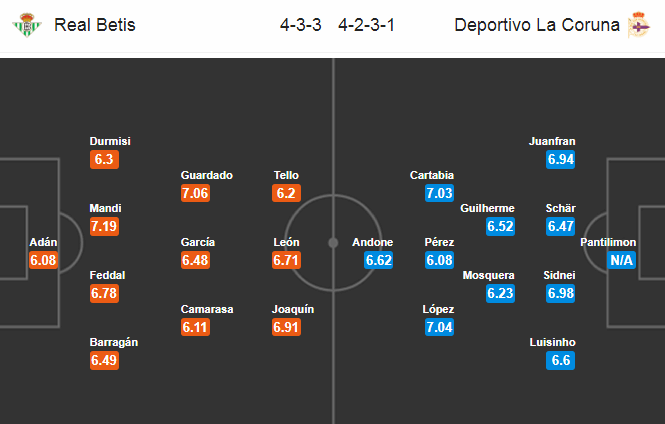This screenshot has width=665, height=424.
Task: Select the player name Durmisi
Action: coord(110,141)
